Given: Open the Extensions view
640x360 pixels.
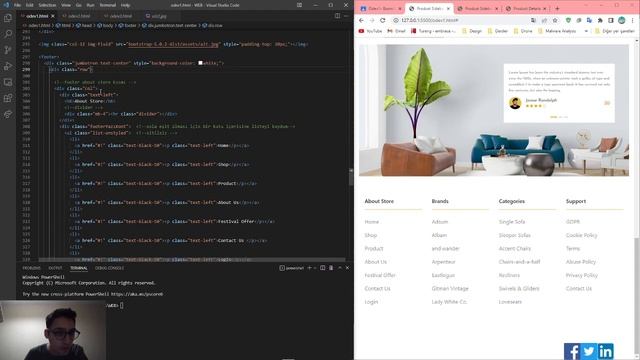Looking at the screenshot, I should [8, 98].
